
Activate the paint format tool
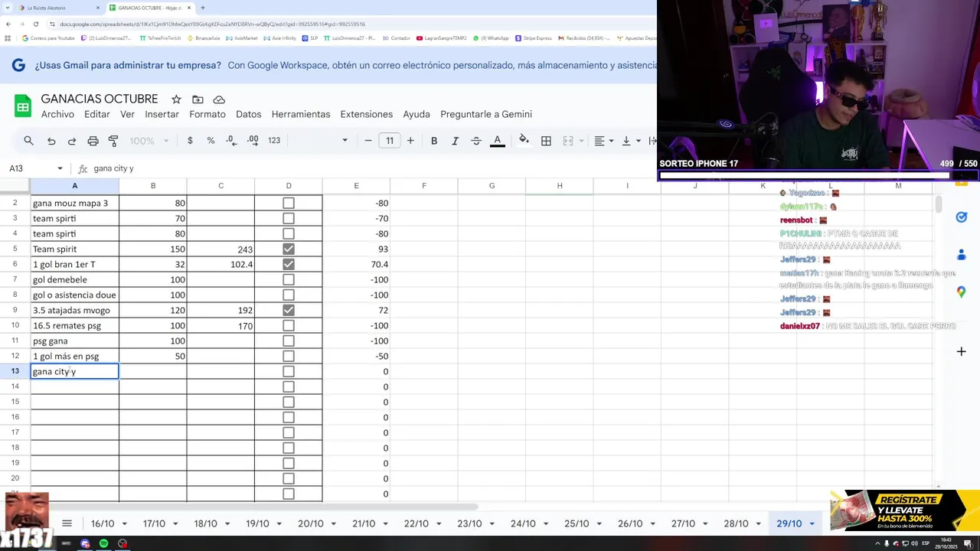point(113,141)
